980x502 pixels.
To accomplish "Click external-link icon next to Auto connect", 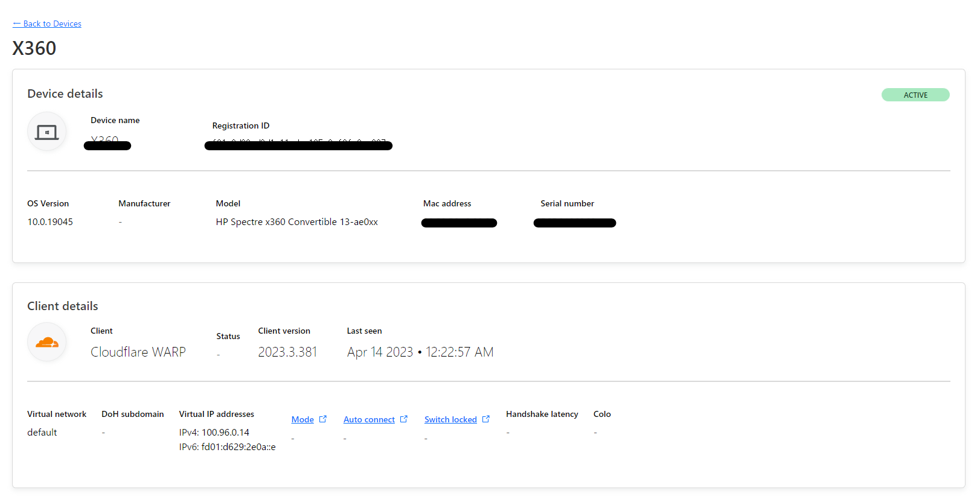I will (x=404, y=419).
